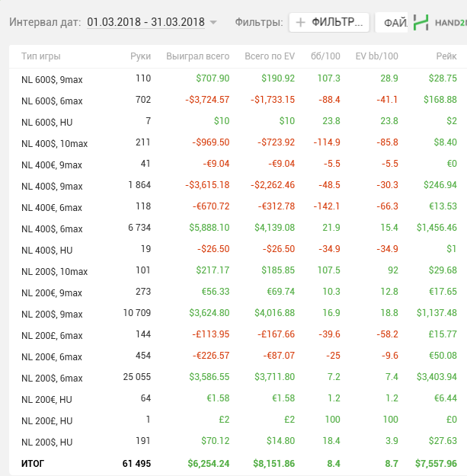Select the NL 400€, 6max row

[52, 207]
